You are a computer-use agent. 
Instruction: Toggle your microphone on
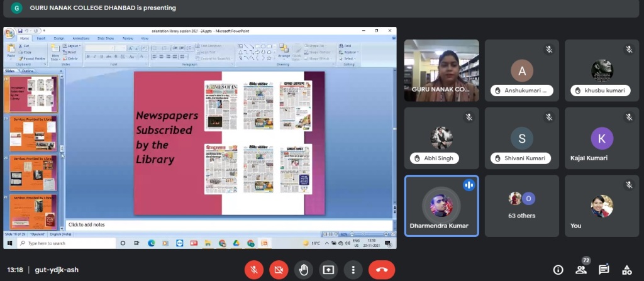pyautogui.click(x=254, y=270)
